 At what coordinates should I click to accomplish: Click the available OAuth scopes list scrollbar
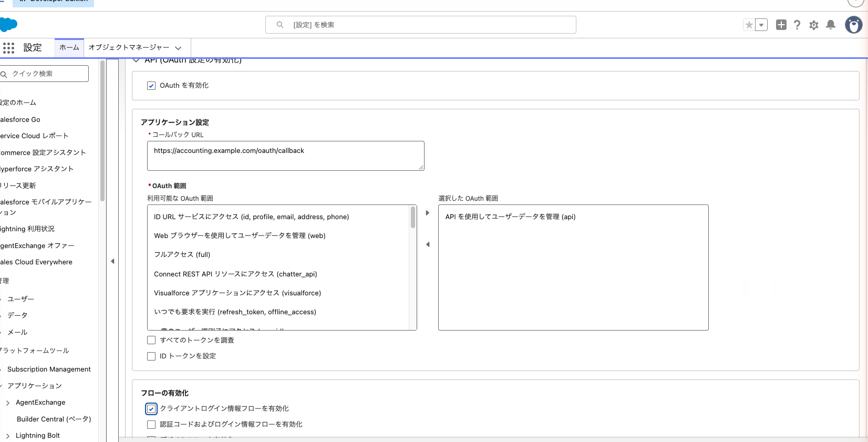[413, 217]
